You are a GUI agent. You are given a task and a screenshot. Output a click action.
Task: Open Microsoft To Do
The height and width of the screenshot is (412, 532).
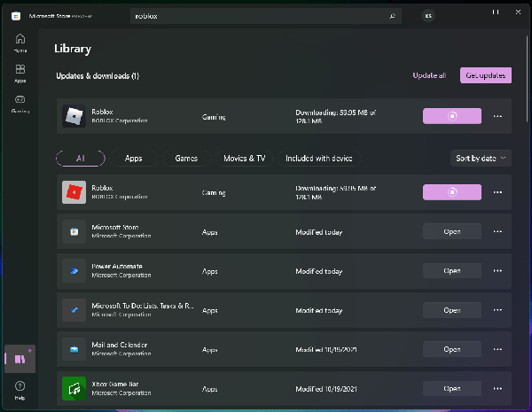452,310
